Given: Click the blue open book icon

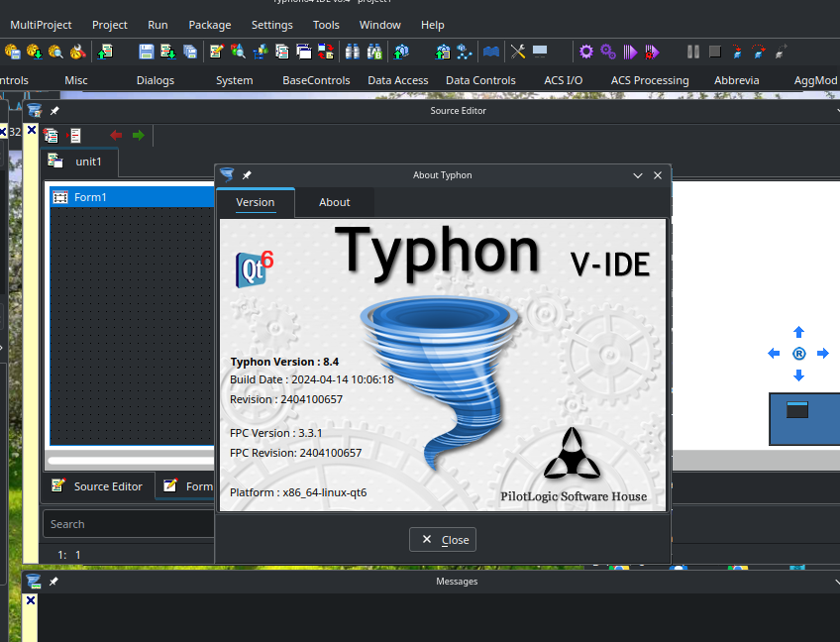Looking at the screenshot, I should tap(491, 52).
